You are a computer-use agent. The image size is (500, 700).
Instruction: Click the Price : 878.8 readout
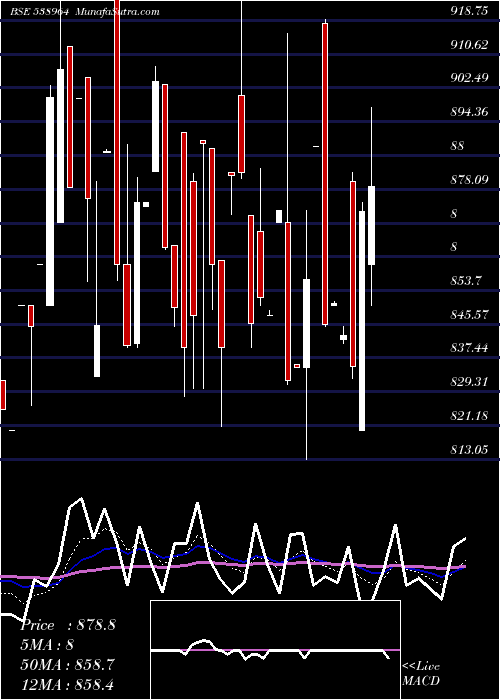click(68, 625)
